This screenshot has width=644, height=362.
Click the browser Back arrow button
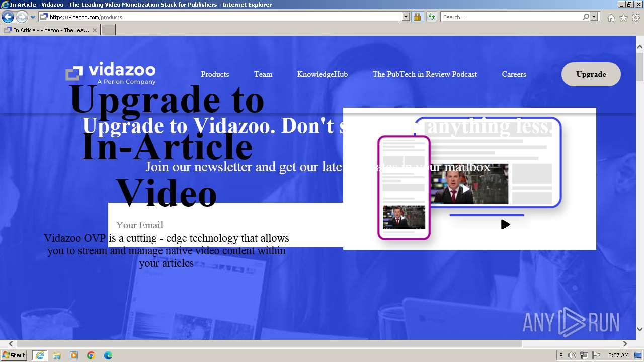pos(8,17)
